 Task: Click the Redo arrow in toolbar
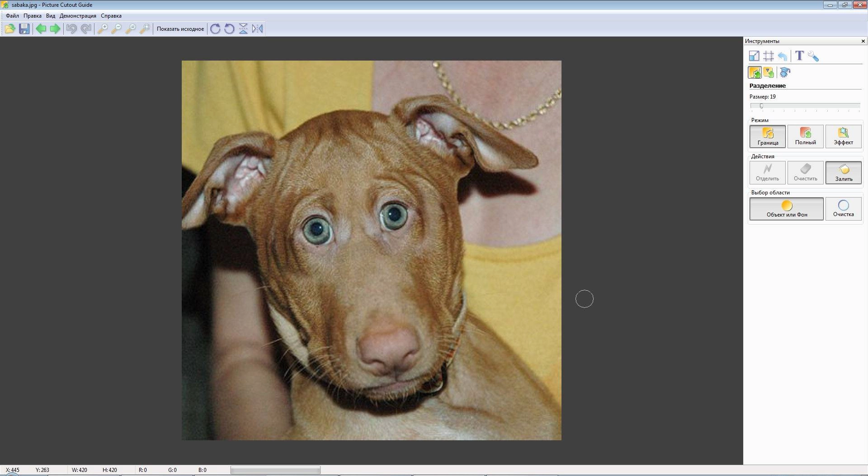(86, 29)
